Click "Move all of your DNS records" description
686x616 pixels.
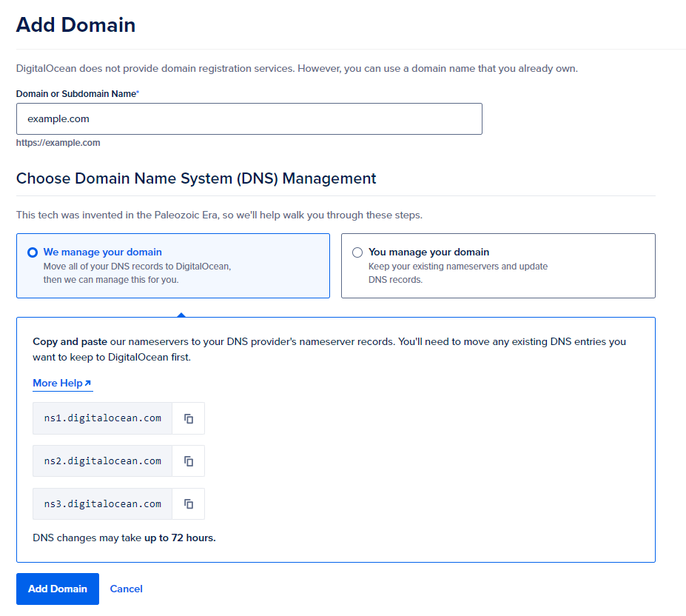click(x=137, y=267)
